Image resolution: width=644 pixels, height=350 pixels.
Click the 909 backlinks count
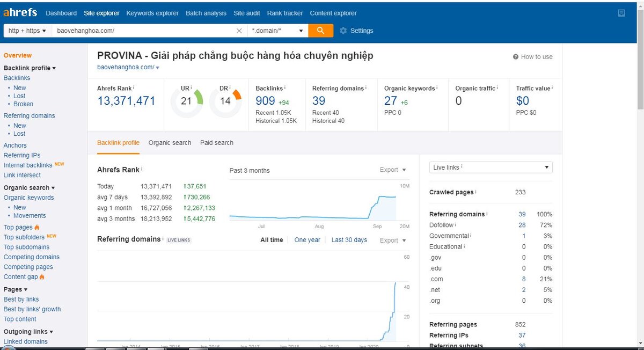tap(265, 101)
